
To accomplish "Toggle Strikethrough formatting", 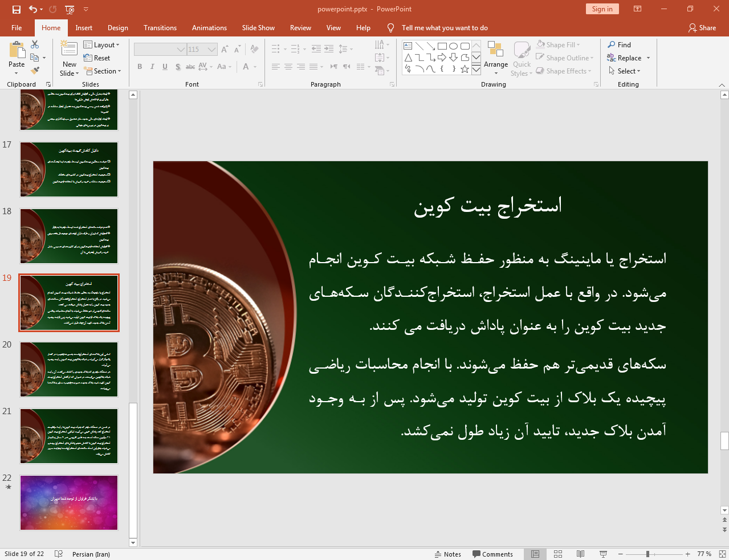I will tap(190, 67).
